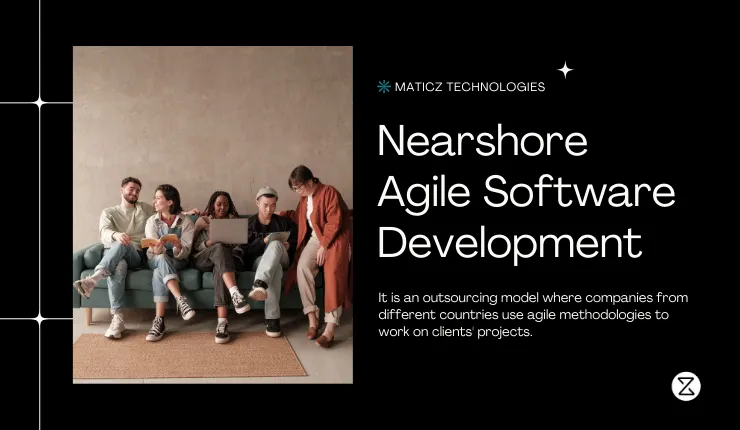Screen dimensions: 740x430
Task: Select the 'MATICZ TECHNOLOGIES' text
Action: tap(470, 87)
